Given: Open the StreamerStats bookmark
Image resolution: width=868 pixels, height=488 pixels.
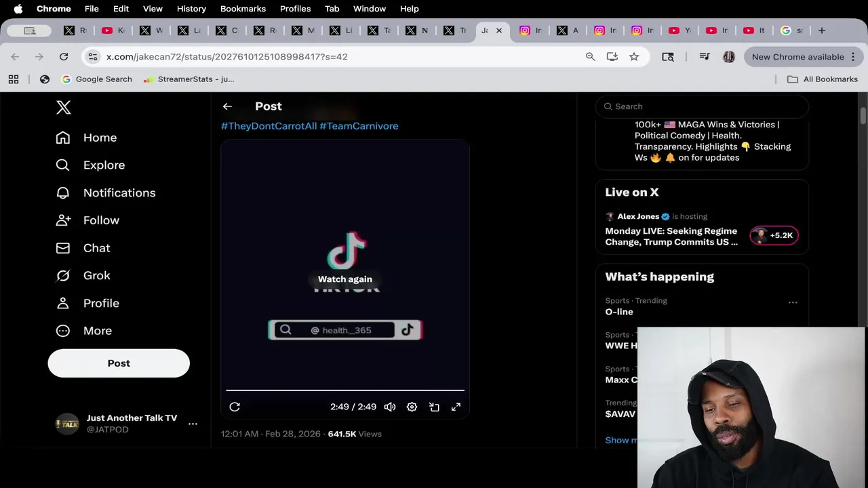Looking at the screenshot, I should click(x=189, y=79).
